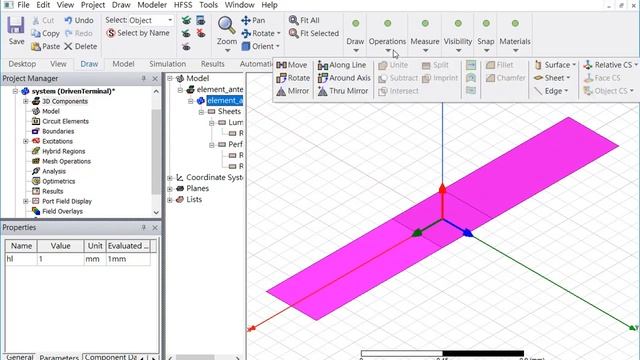Screen dimensions: 640x360
Task: Expand 3D Components in Project Manager
Action: (x=26, y=101)
